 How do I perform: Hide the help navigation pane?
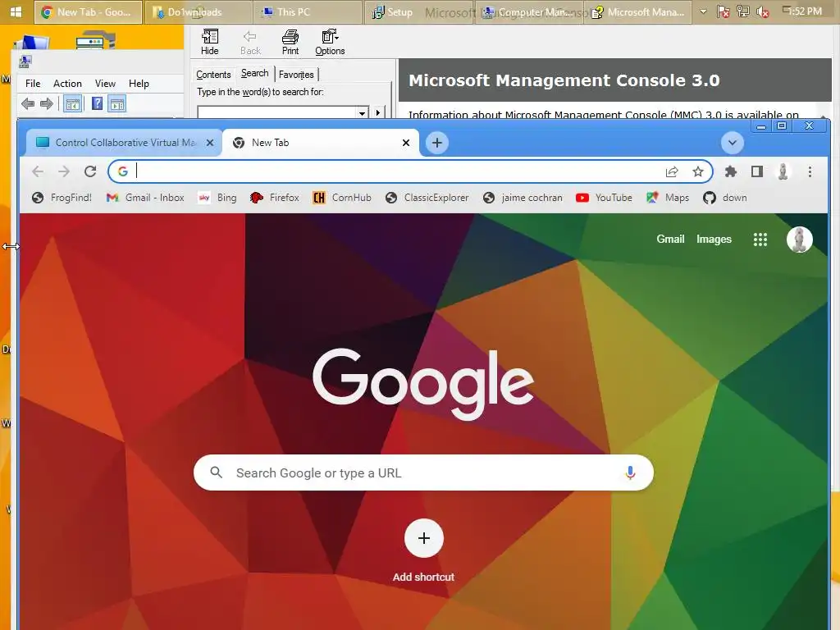(209, 43)
